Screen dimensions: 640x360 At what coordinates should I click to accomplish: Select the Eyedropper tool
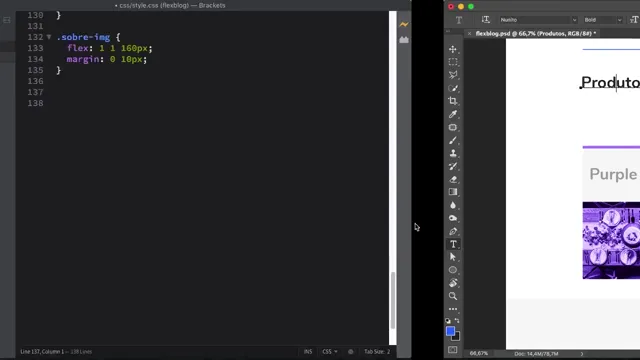pos(453,114)
